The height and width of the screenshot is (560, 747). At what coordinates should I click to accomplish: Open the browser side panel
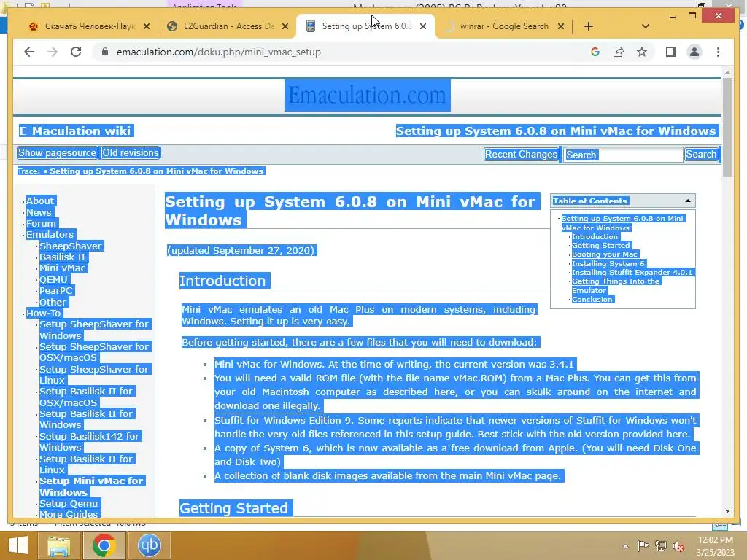pyautogui.click(x=671, y=52)
